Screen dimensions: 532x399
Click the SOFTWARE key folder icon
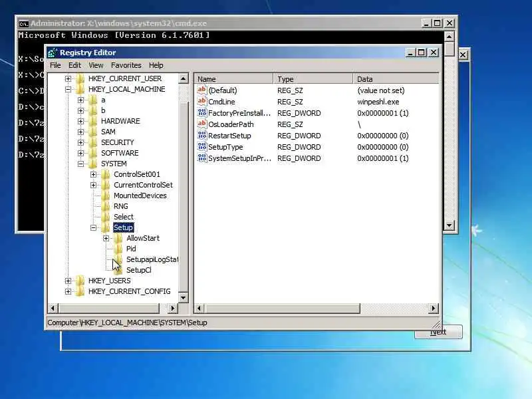click(93, 153)
